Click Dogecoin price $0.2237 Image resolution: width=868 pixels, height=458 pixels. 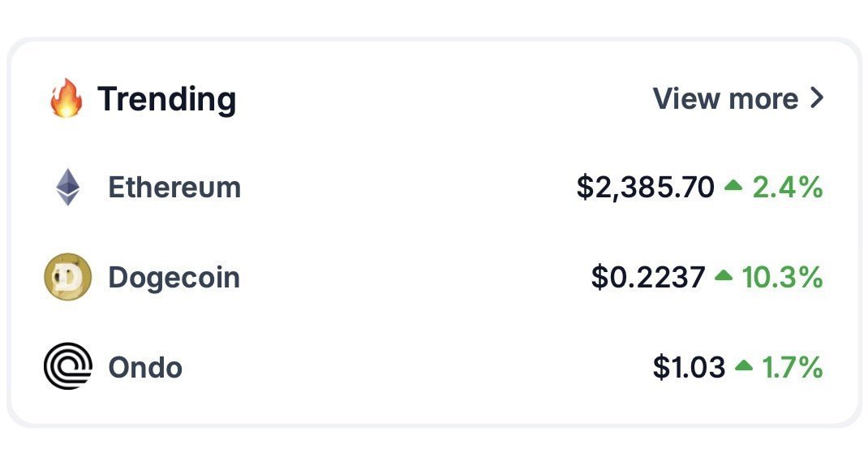click(648, 277)
